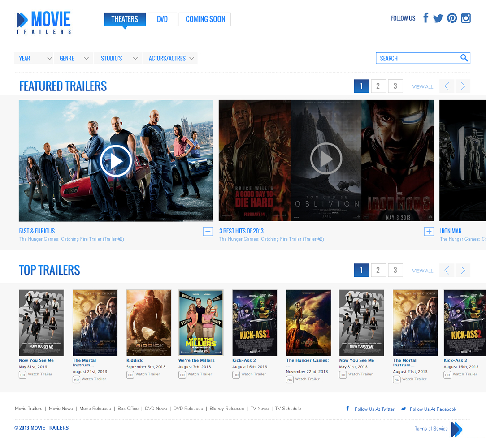Expand the Genre dropdown
Viewport: 486px width, 448px height.
pos(74,58)
